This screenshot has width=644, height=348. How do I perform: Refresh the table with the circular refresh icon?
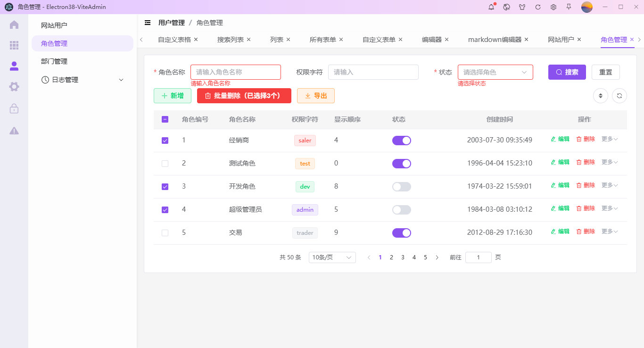(619, 95)
